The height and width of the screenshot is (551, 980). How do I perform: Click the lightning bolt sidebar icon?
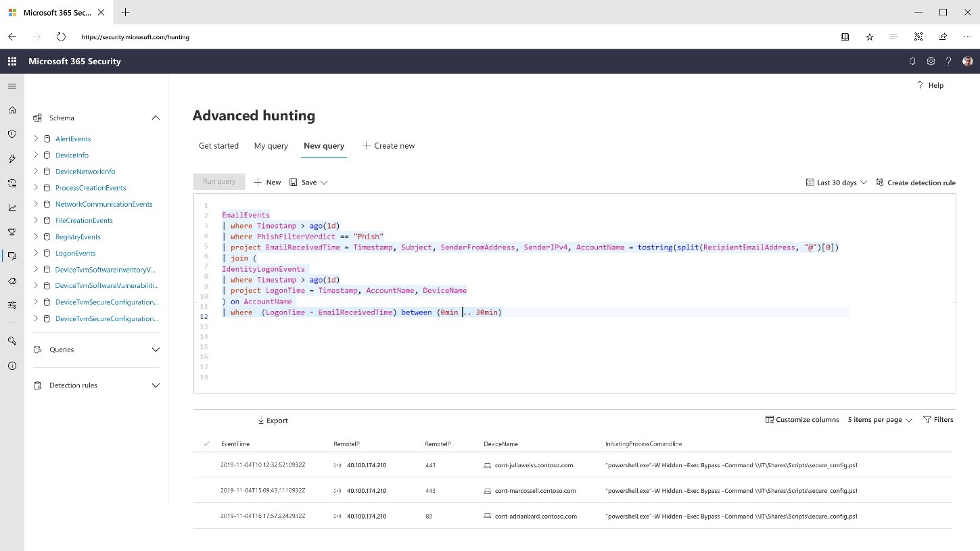pyautogui.click(x=11, y=158)
